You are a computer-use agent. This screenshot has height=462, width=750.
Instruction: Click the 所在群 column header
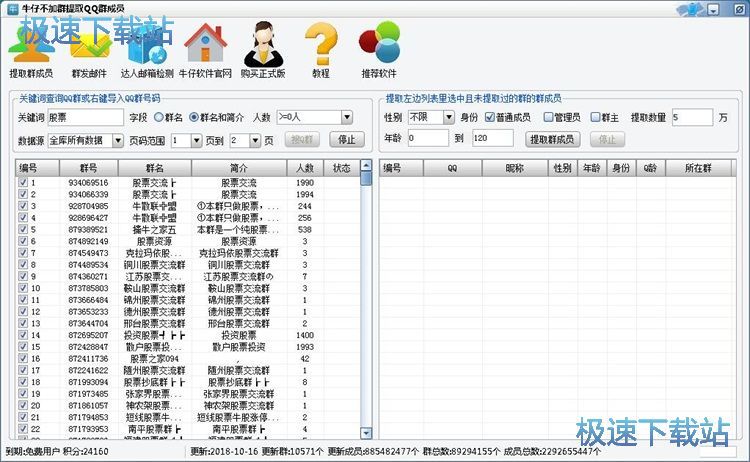pos(698,168)
